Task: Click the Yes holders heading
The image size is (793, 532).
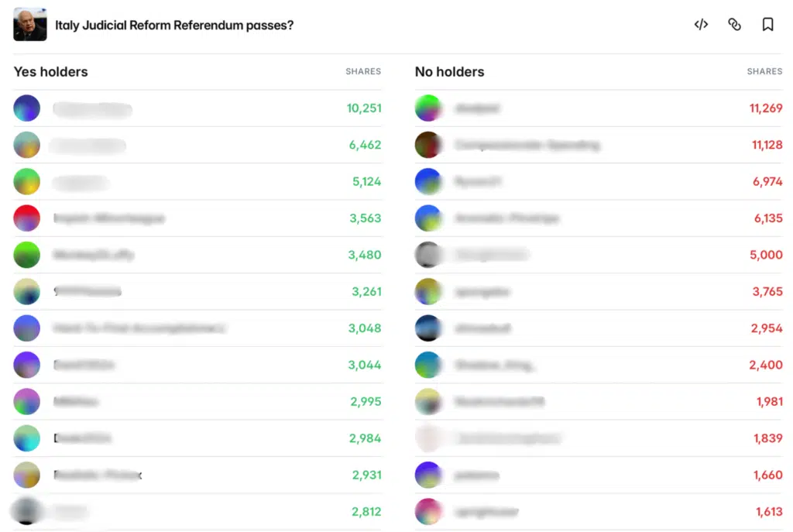Action: [x=51, y=72]
